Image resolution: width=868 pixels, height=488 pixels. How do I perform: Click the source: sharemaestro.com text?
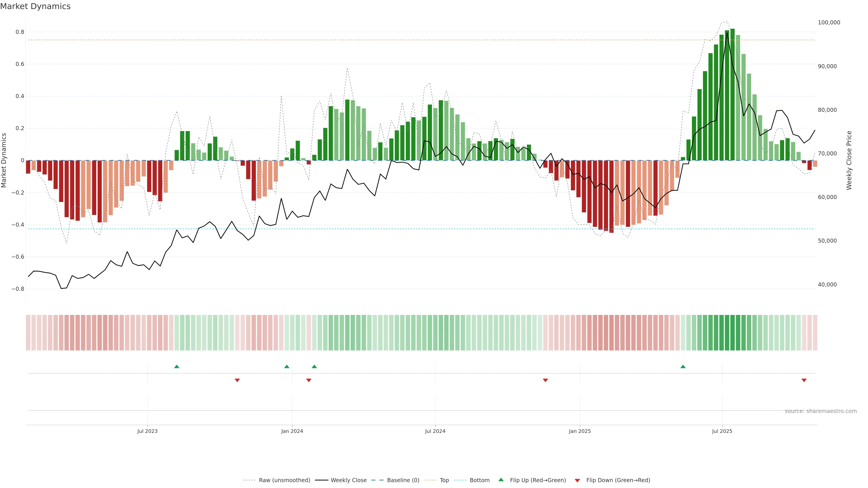pyautogui.click(x=821, y=411)
